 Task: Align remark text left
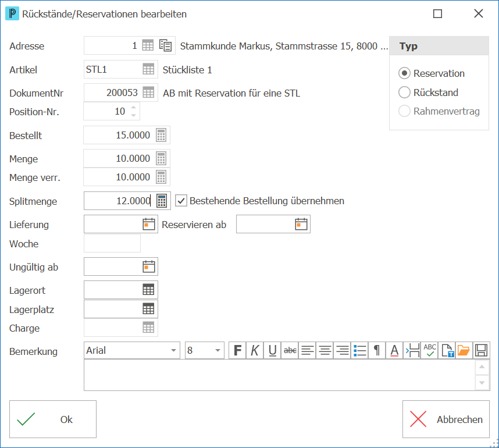tap(308, 350)
